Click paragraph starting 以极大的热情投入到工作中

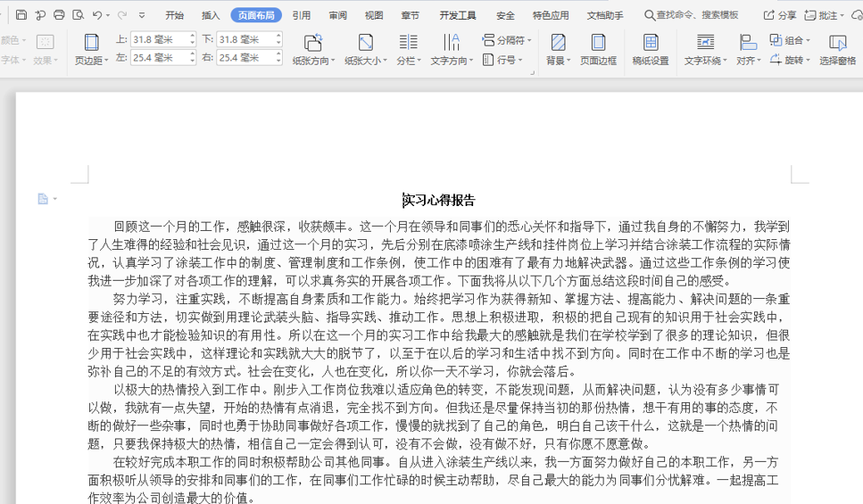pos(434,417)
